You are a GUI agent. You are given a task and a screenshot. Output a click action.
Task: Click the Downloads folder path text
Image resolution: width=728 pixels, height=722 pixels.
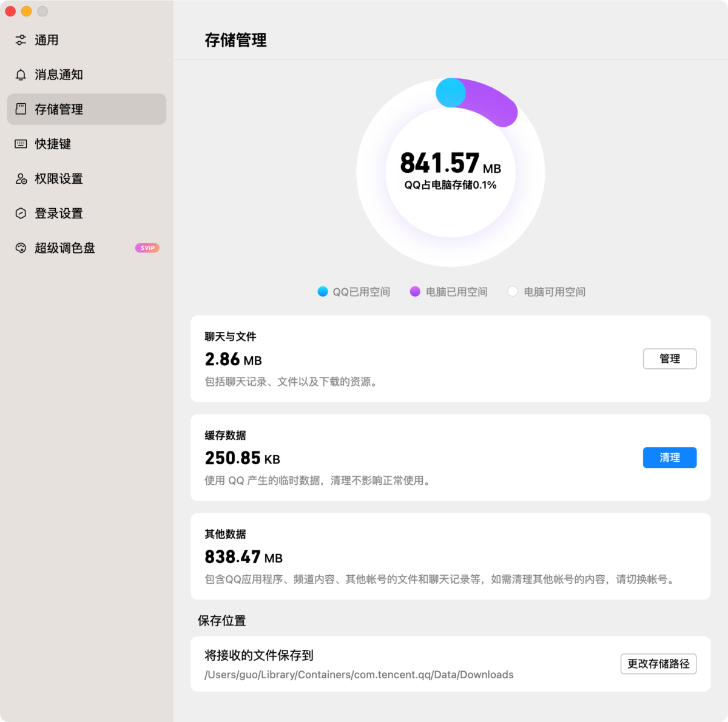(x=359, y=675)
